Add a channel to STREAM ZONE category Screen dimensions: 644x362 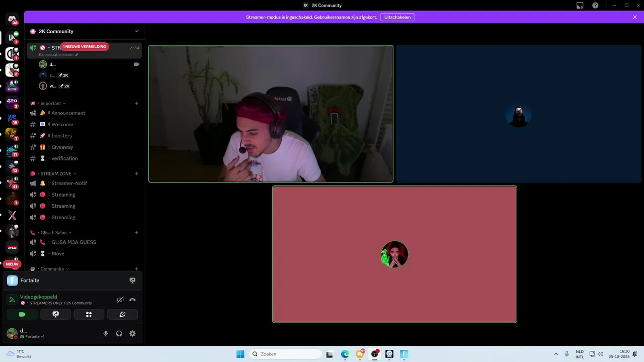[x=136, y=173]
